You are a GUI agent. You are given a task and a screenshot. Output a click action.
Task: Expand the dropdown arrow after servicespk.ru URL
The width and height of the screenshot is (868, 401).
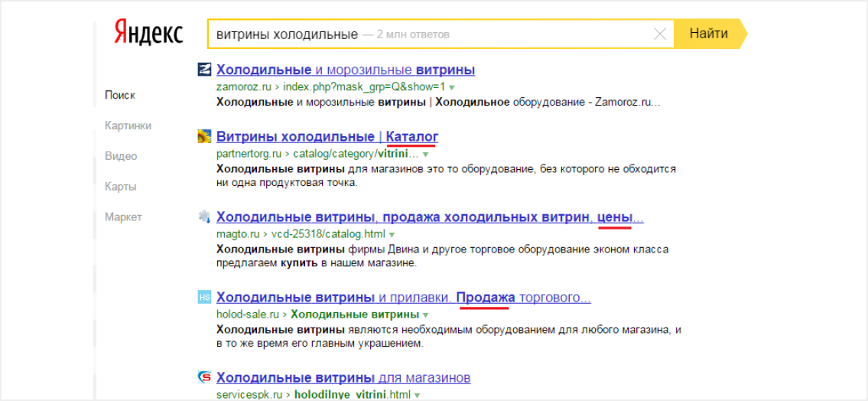(417, 396)
